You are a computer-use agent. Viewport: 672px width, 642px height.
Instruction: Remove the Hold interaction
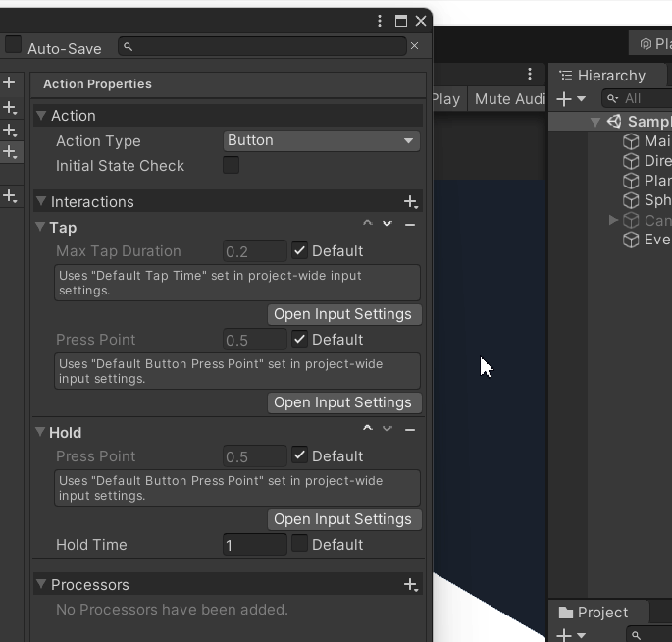coord(410,429)
